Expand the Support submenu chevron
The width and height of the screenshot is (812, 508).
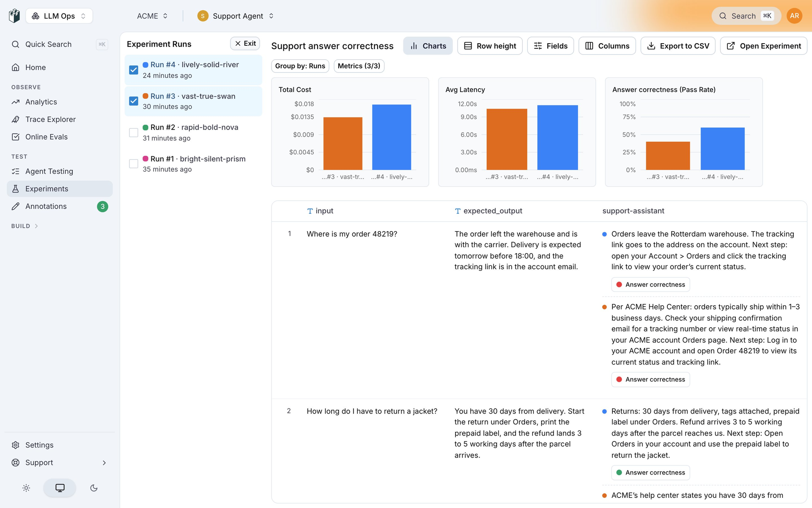[104, 463]
